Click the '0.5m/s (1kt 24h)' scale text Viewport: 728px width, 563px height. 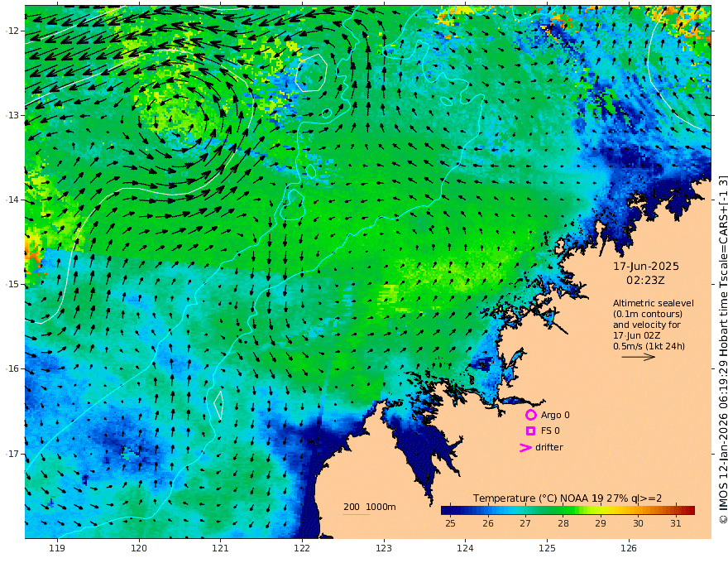(649, 346)
